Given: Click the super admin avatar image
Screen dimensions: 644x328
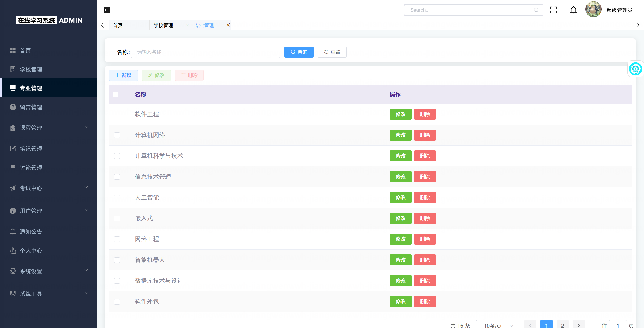Looking at the screenshot, I should click(x=593, y=9).
